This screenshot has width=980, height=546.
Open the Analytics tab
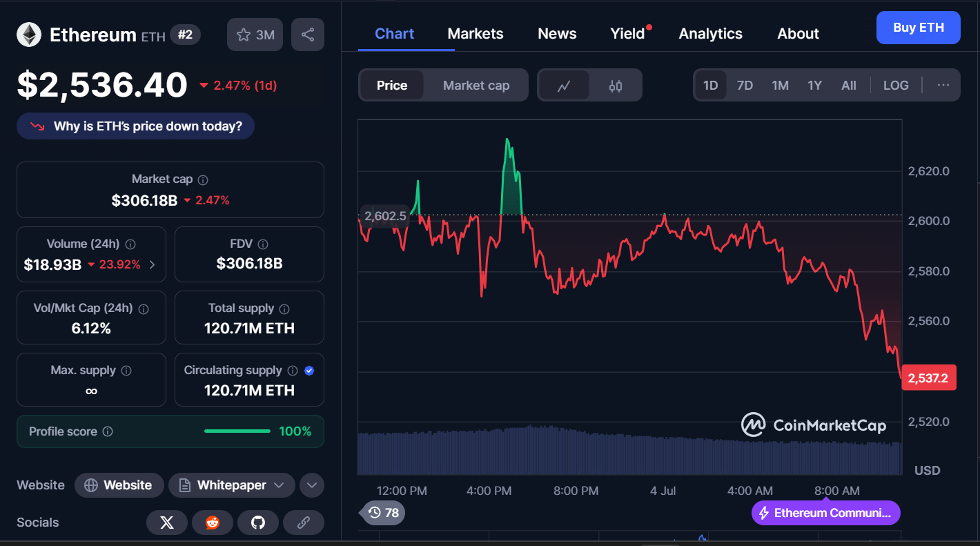tap(711, 34)
